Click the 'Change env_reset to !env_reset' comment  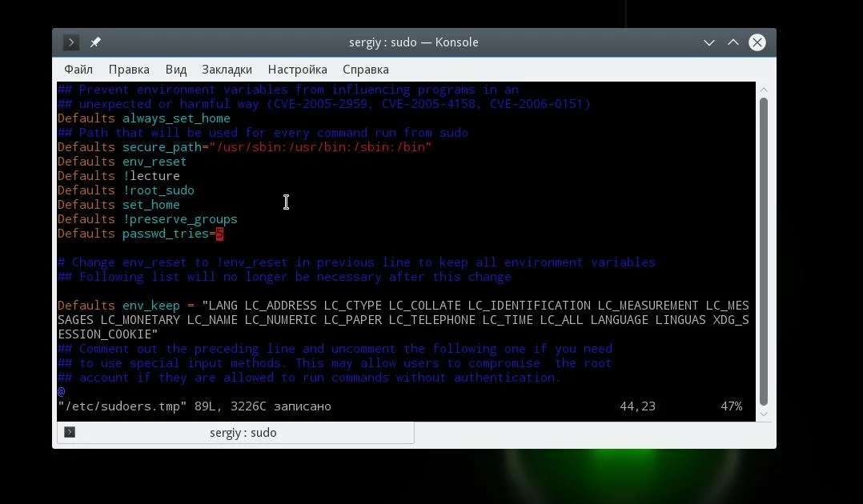coord(356,262)
